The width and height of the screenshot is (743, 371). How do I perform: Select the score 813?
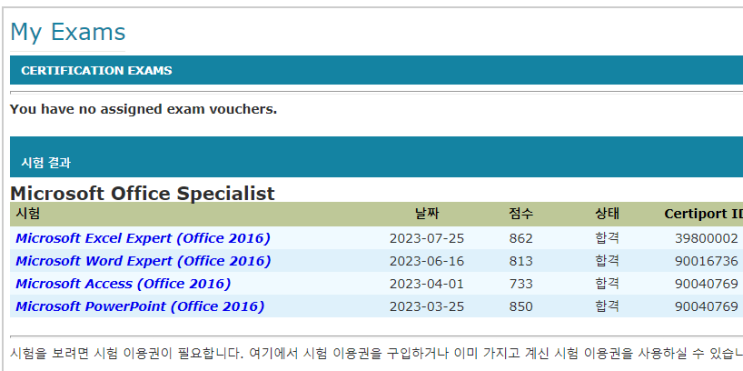coord(521,261)
